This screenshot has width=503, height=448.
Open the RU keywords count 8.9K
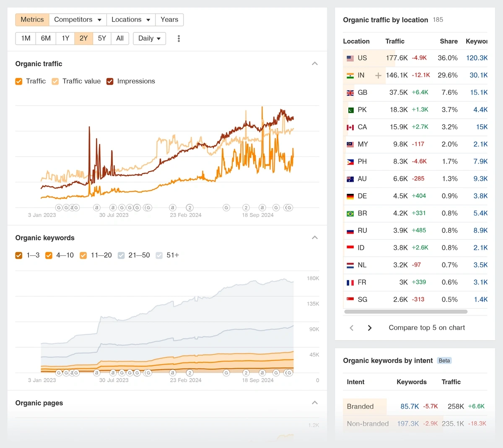click(480, 231)
